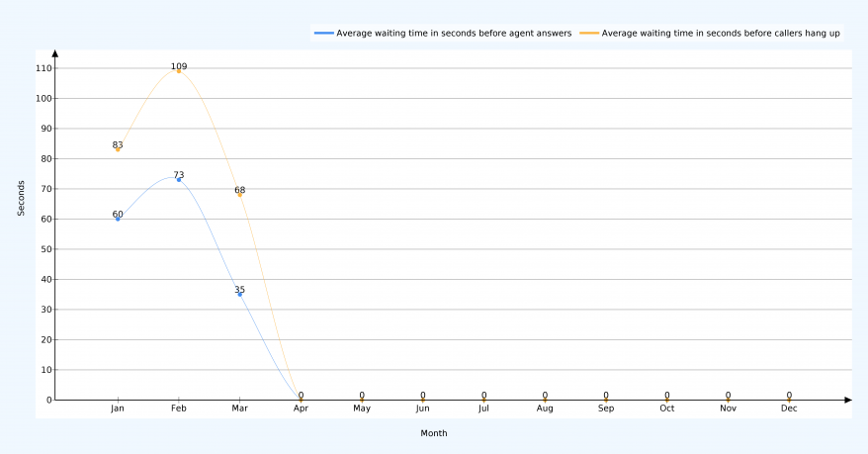The image size is (868, 454).
Task: Toggle the 'before callers hang up' legend series
Action: pyautogui.click(x=721, y=33)
